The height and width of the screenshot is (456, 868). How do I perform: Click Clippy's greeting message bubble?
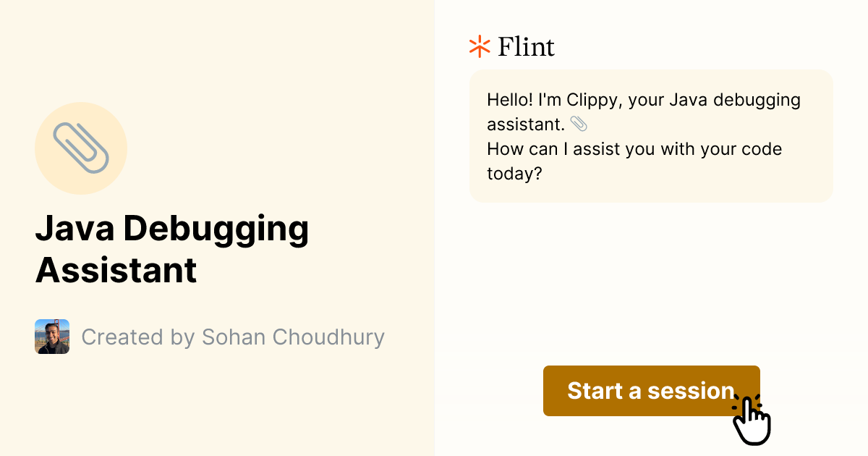(651, 135)
